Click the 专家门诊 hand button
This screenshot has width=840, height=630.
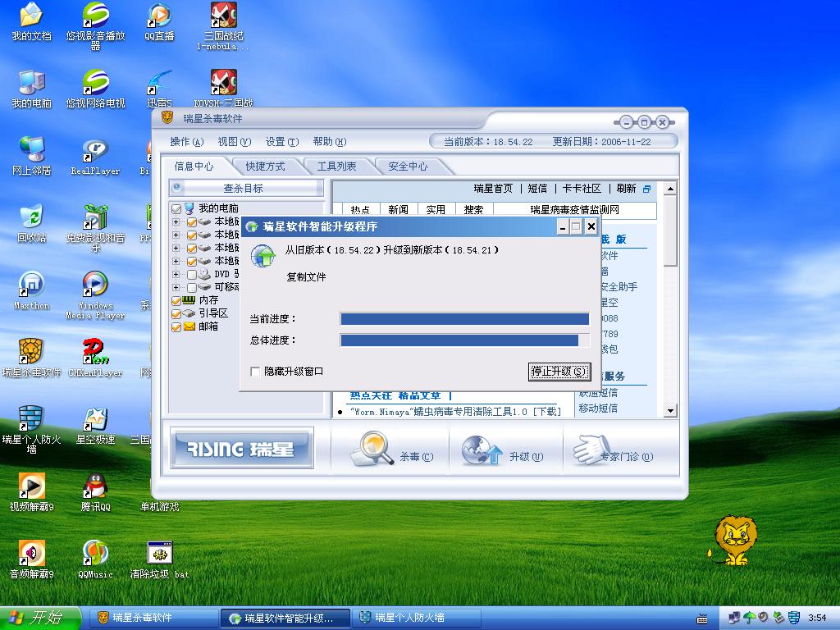[x=613, y=450]
